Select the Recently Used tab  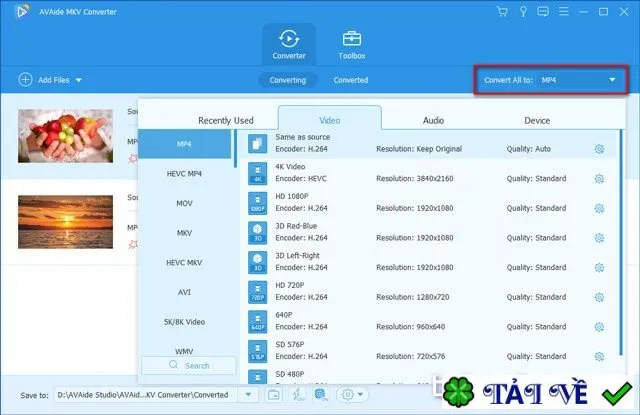(x=226, y=120)
